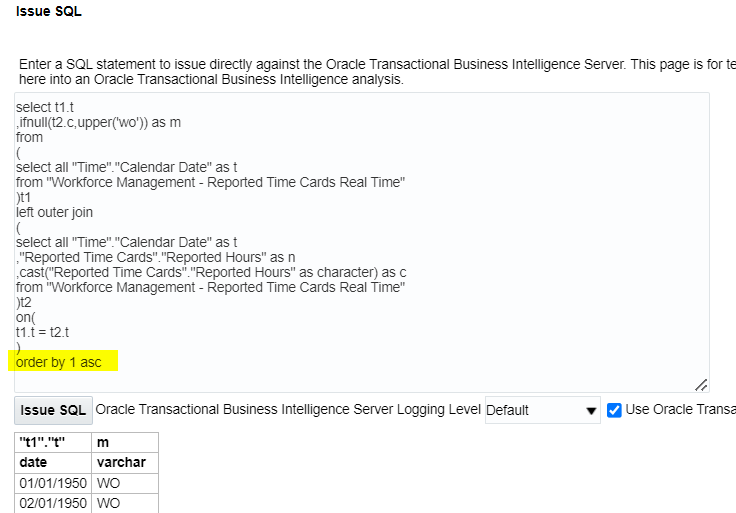Click the Issue SQL button
The height and width of the screenshot is (513, 736).
click(x=53, y=410)
